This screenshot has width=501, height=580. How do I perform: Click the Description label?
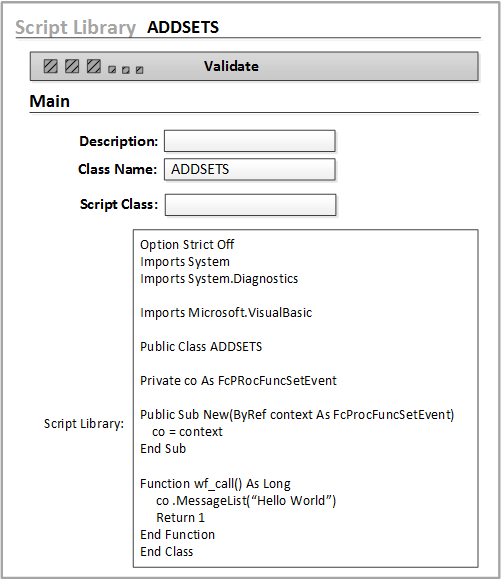119,141
